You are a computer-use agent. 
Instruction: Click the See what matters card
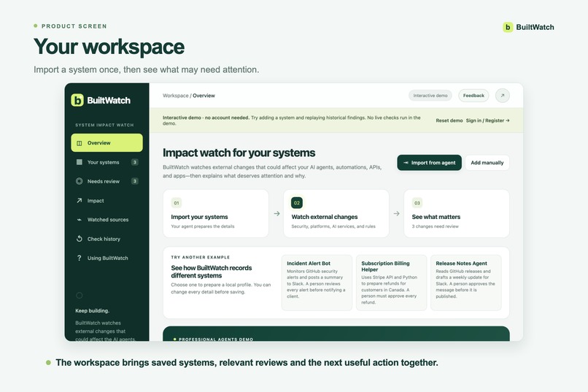[457, 213]
